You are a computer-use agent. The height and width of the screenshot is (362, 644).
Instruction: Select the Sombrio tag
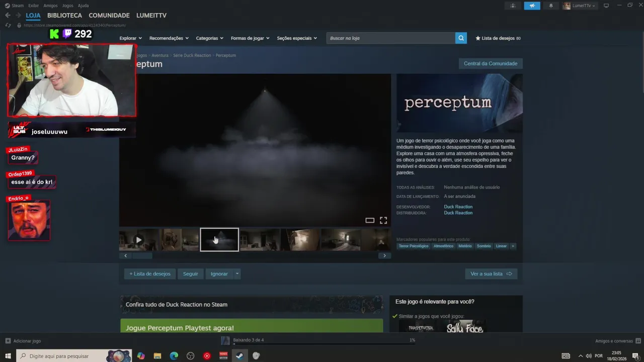[x=484, y=246]
